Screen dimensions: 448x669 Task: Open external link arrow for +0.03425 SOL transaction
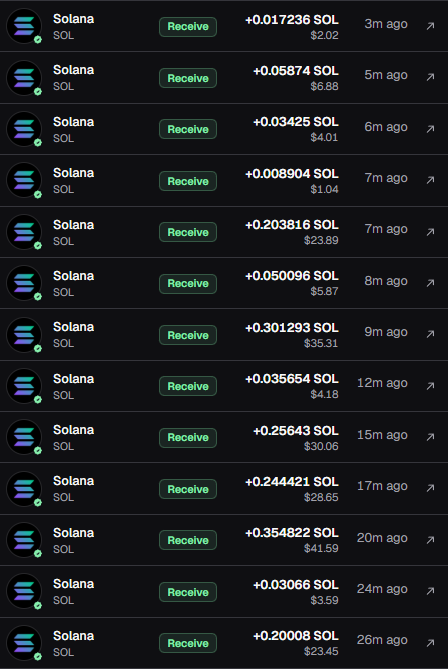(x=431, y=128)
